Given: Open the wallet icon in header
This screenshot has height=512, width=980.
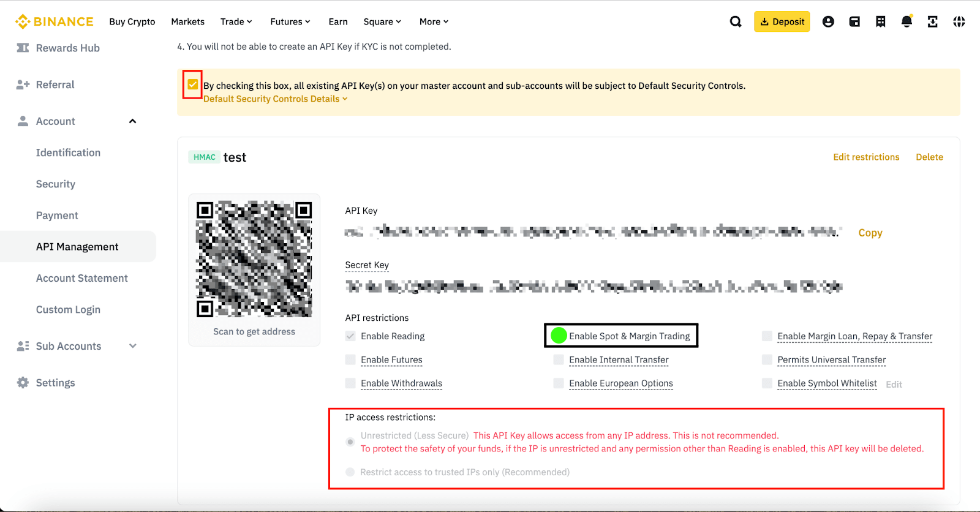Looking at the screenshot, I should [x=854, y=21].
